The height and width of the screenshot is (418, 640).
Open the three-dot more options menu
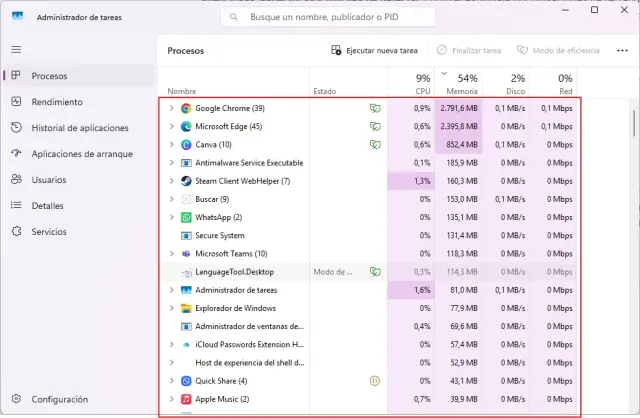[x=623, y=50]
